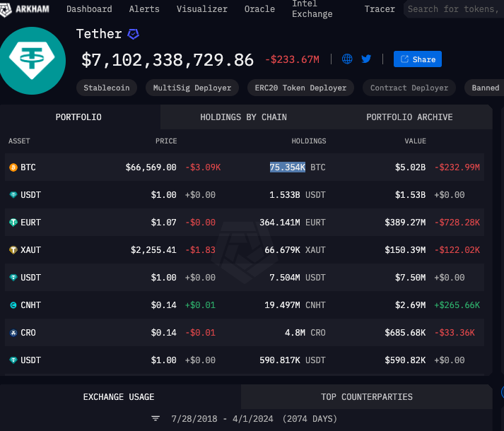Open the Top Counterparties tab
The image size is (504, 431).
click(x=367, y=397)
